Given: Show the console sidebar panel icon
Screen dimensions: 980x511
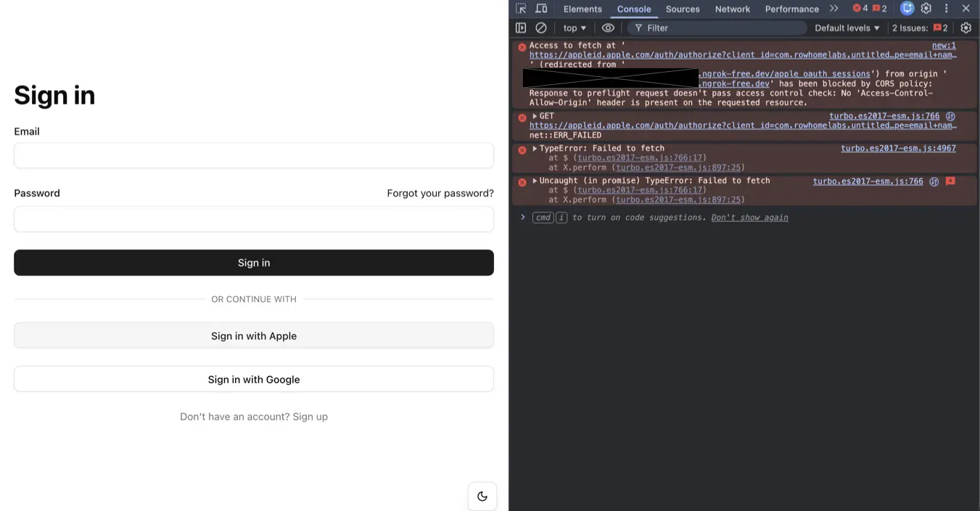Looking at the screenshot, I should pyautogui.click(x=521, y=28).
